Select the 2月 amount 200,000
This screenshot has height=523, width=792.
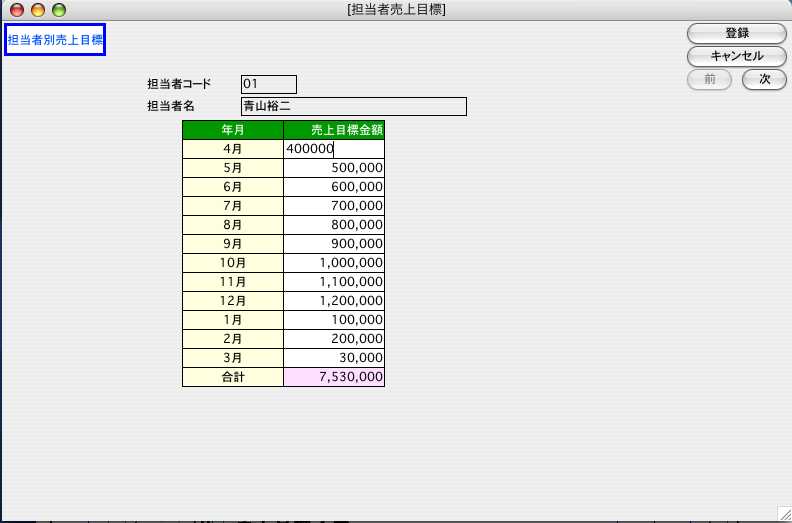(x=334, y=339)
